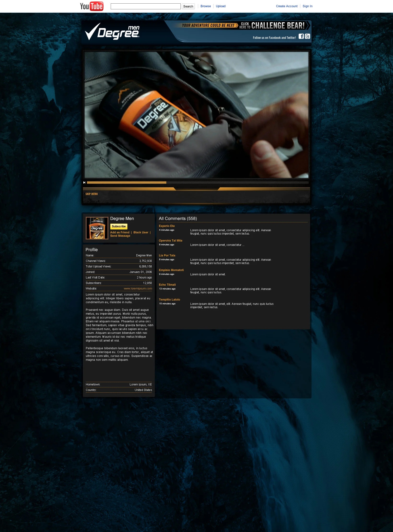Click Follow us on Facebook and Twitter text
The width and height of the screenshot is (393, 532).
274,38
